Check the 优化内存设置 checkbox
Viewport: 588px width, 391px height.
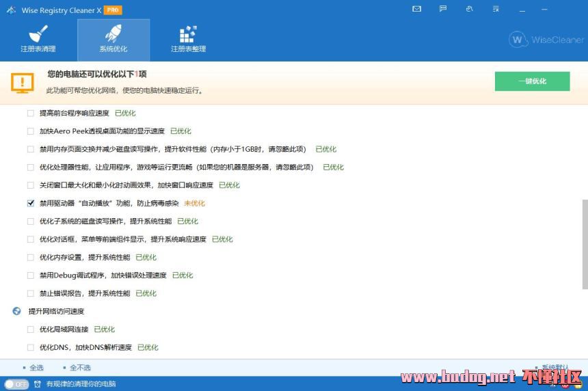click(x=30, y=258)
